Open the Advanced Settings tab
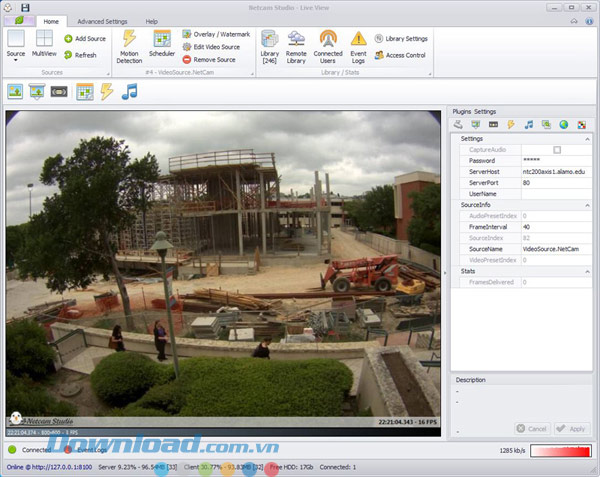This screenshot has width=600, height=477. click(102, 21)
